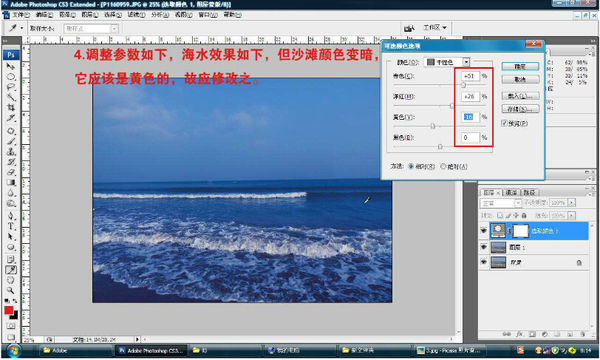600x360 pixels.
Task: Hide the Selective Color adjustment layer
Action: pyautogui.click(x=484, y=231)
